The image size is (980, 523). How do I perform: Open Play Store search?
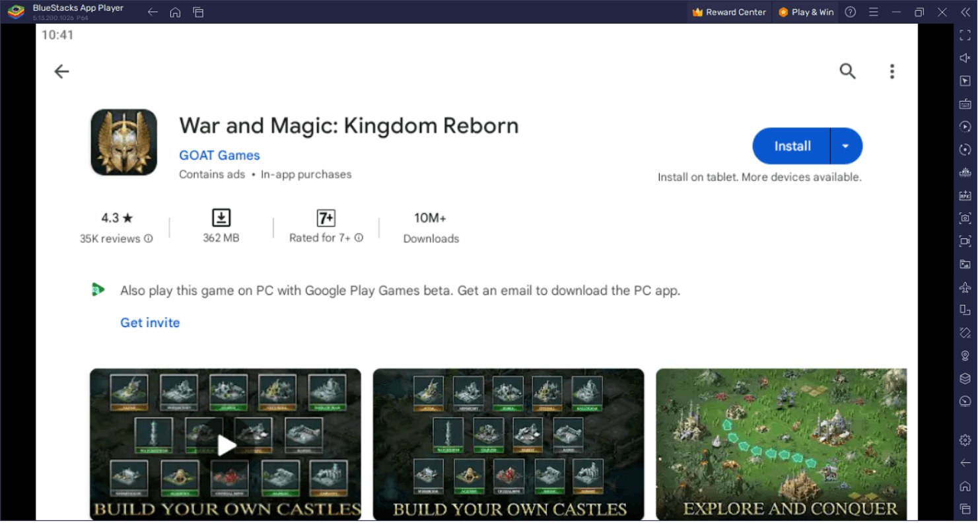click(x=847, y=71)
